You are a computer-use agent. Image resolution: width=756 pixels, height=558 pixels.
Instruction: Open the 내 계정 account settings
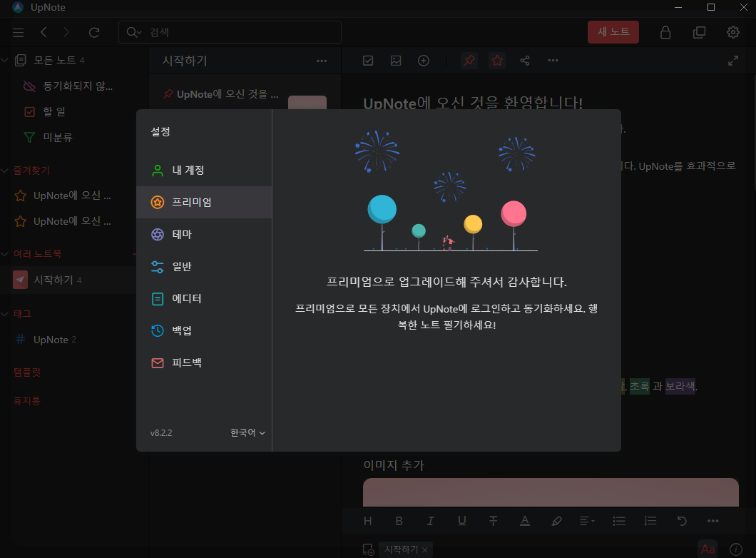[204, 171]
